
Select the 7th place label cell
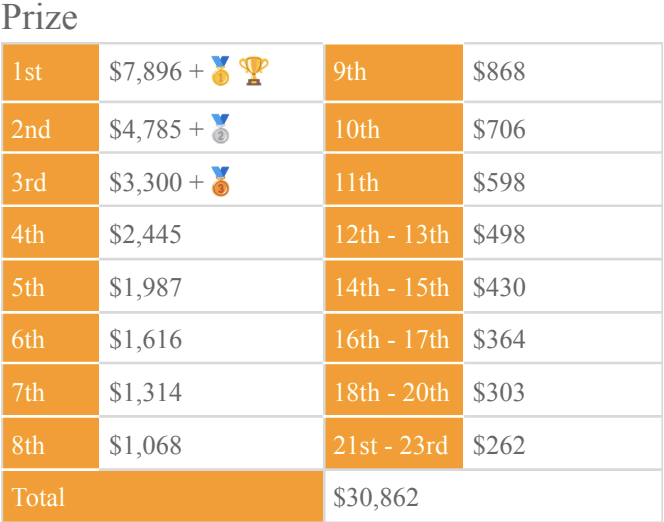[x=50, y=393]
